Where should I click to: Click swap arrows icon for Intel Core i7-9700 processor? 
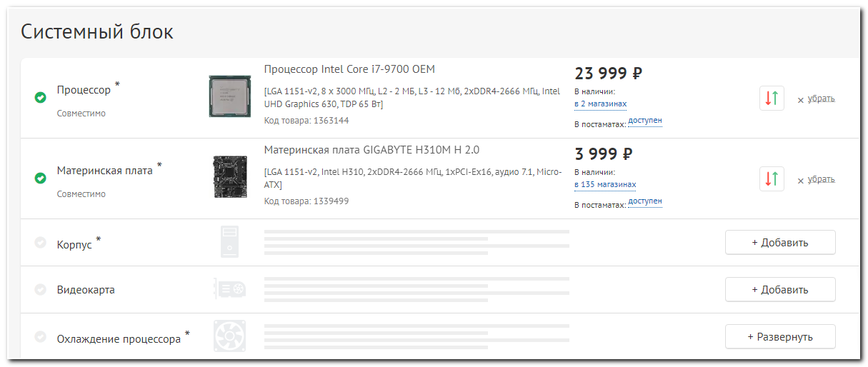pos(772,99)
